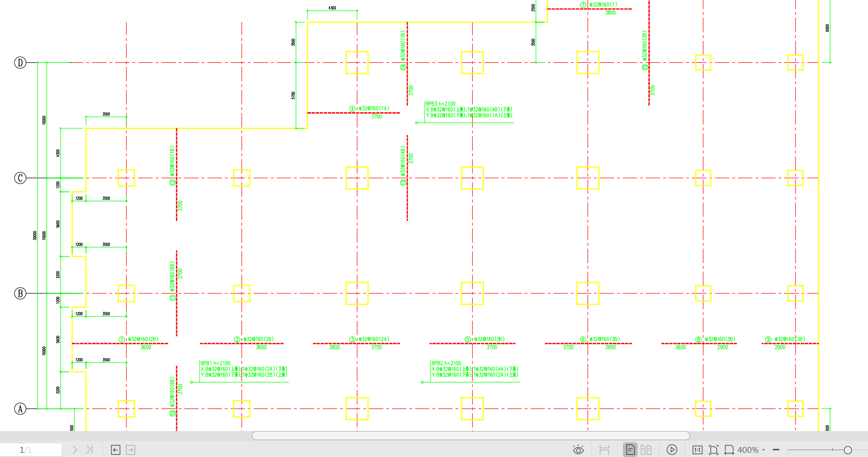
Task: Select grid axis label B
Action: 20,293
